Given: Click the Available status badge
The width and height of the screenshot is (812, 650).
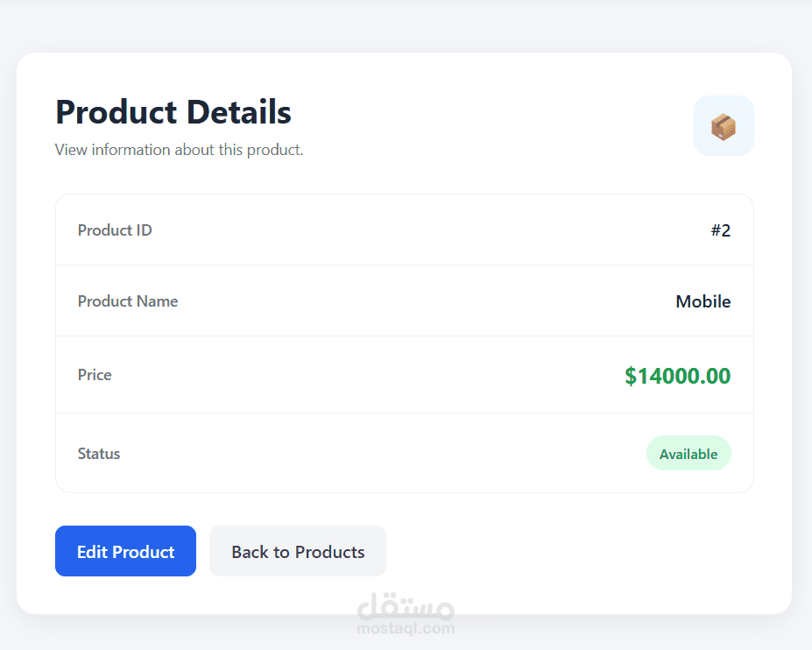Looking at the screenshot, I should coord(688,453).
